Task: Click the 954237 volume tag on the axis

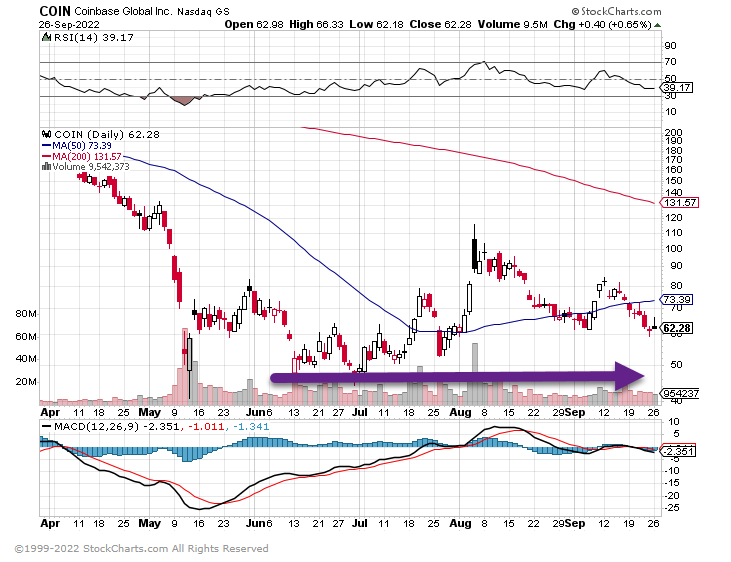Action: pos(679,393)
